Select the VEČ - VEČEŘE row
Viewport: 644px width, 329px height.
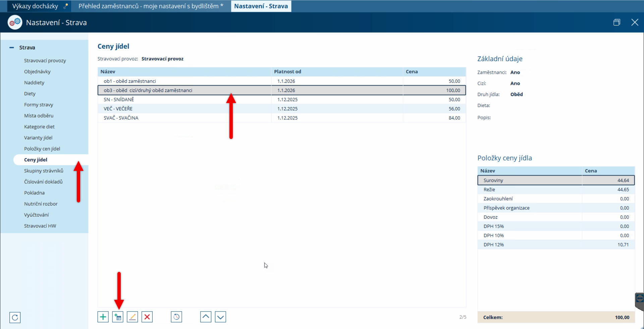282,109
